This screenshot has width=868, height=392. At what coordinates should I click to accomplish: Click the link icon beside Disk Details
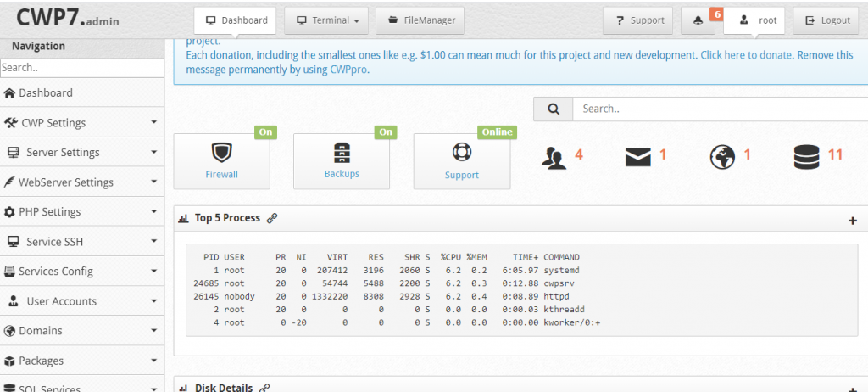(x=264, y=388)
